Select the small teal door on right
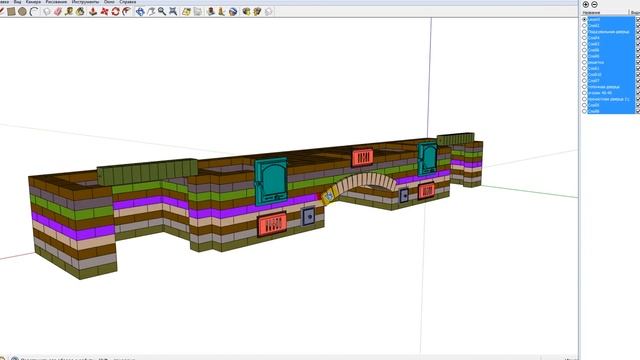 (x=427, y=158)
